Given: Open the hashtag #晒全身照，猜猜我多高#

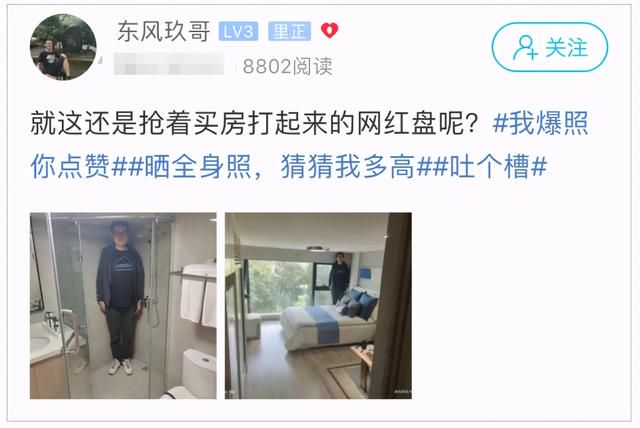Looking at the screenshot, I should click(x=280, y=166).
